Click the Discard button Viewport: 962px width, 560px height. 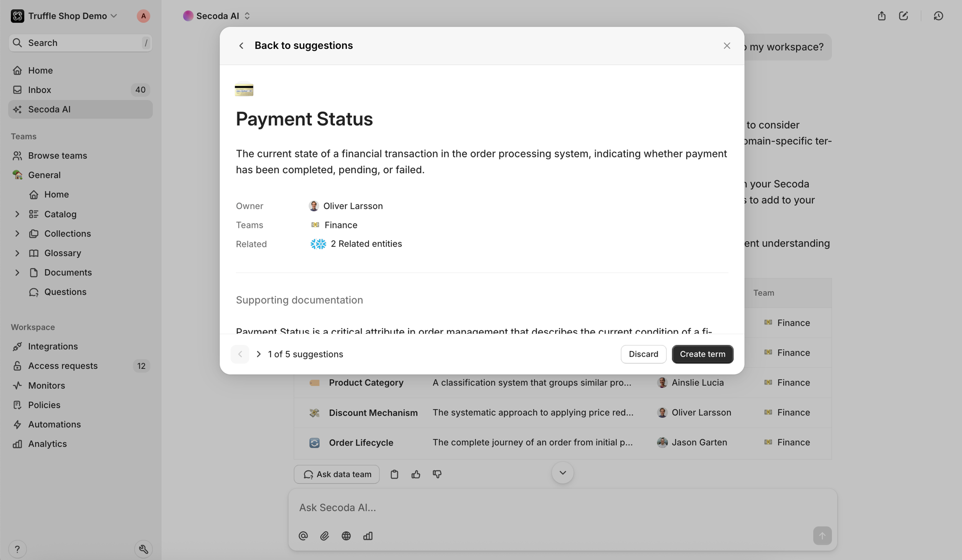click(x=643, y=354)
